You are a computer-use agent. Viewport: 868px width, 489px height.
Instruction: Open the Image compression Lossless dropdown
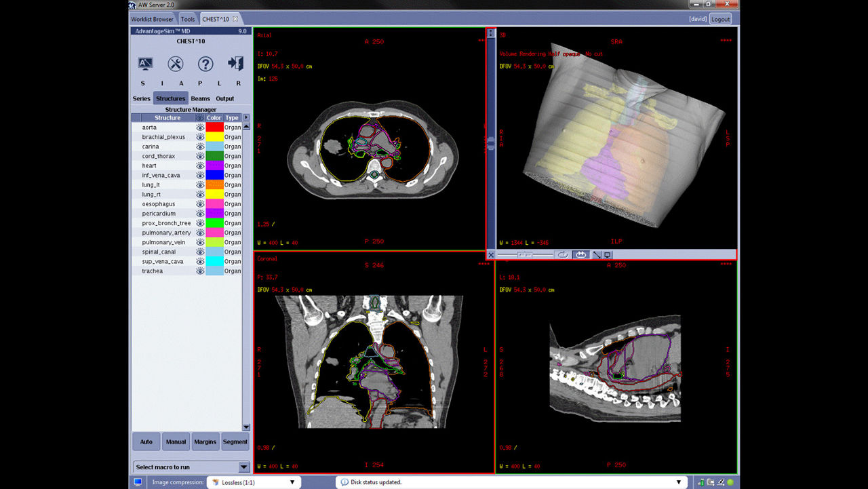pyautogui.click(x=255, y=482)
